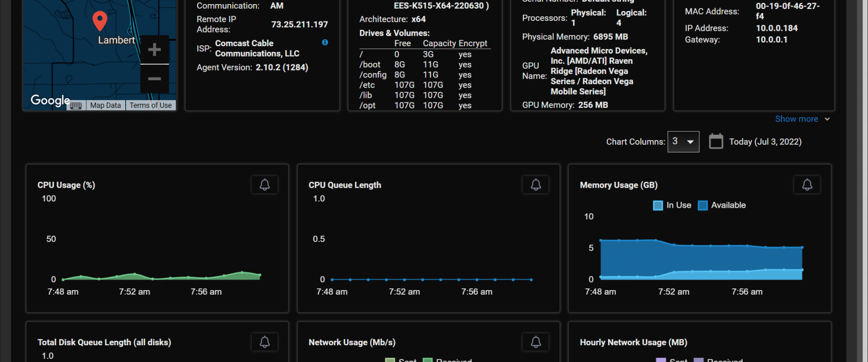The width and height of the screenshot is (868, 362).
Task: Click Memory Usage (GB) chart title
Action: point(618,185)
